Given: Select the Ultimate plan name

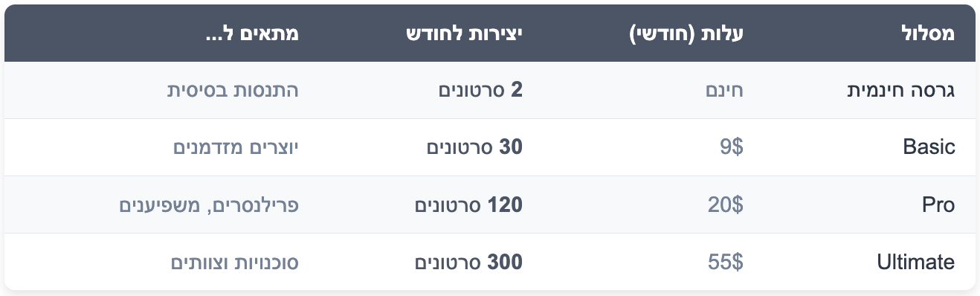Looking at the screenshot, I should point(916,262).
